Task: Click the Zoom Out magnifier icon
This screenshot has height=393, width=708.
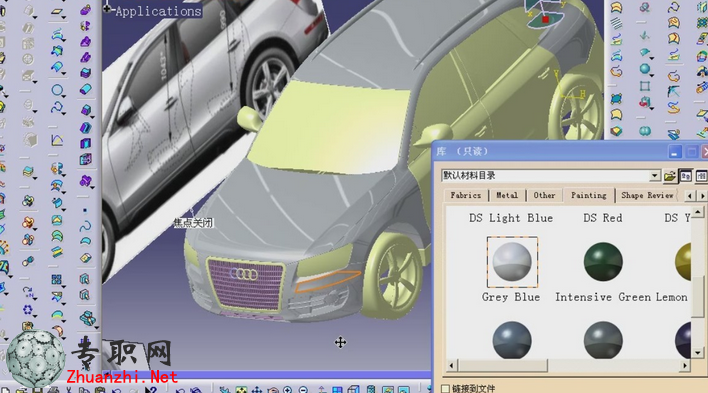Action: pyautogui.click(x=303, y=390)
